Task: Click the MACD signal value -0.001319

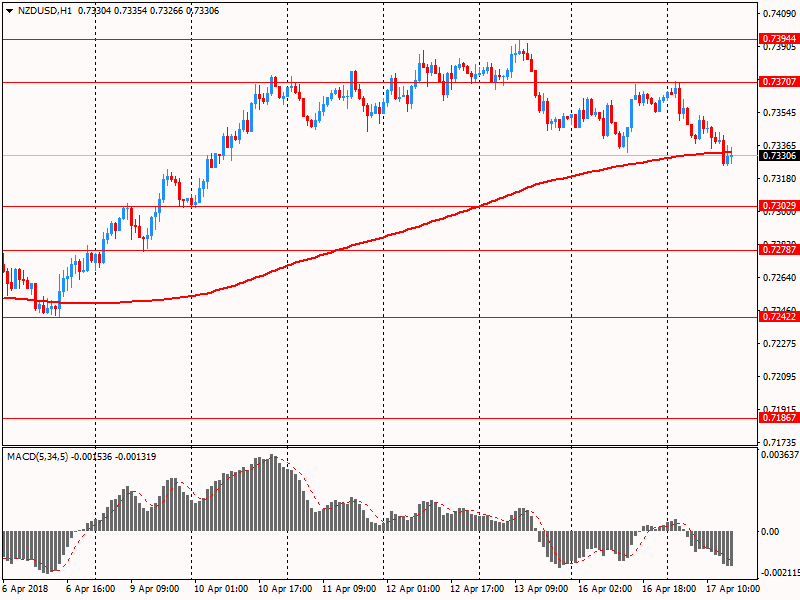Action: click(x=136, y=457)
